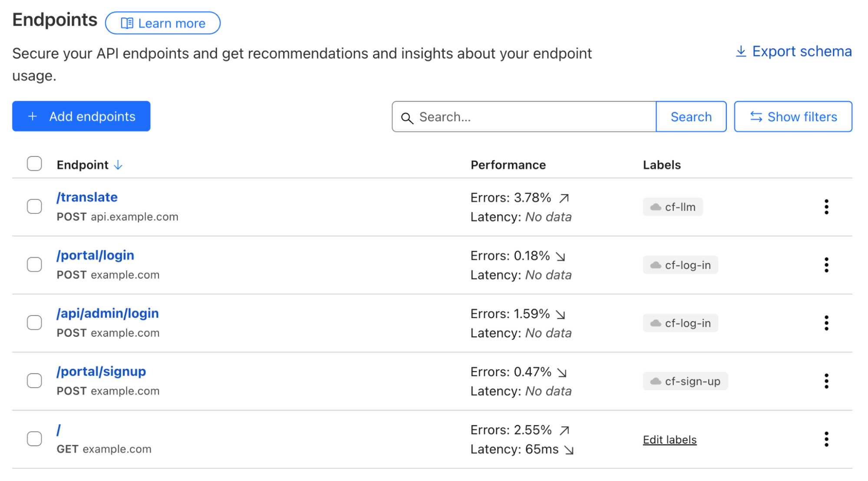
Task: Open the three-dot menu for root / endpoint
Action: point(826,439)
